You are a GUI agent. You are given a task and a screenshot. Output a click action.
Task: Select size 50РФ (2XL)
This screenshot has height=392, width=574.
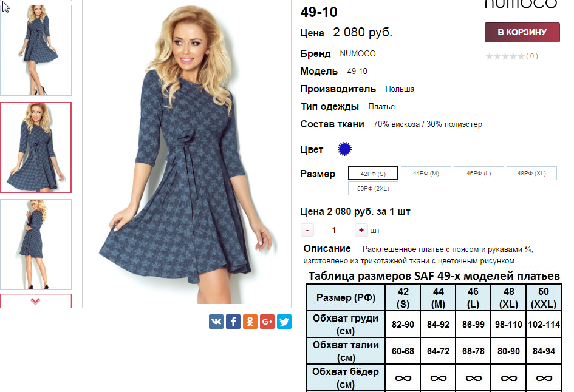pyautogui.click(x=373, y=188)
